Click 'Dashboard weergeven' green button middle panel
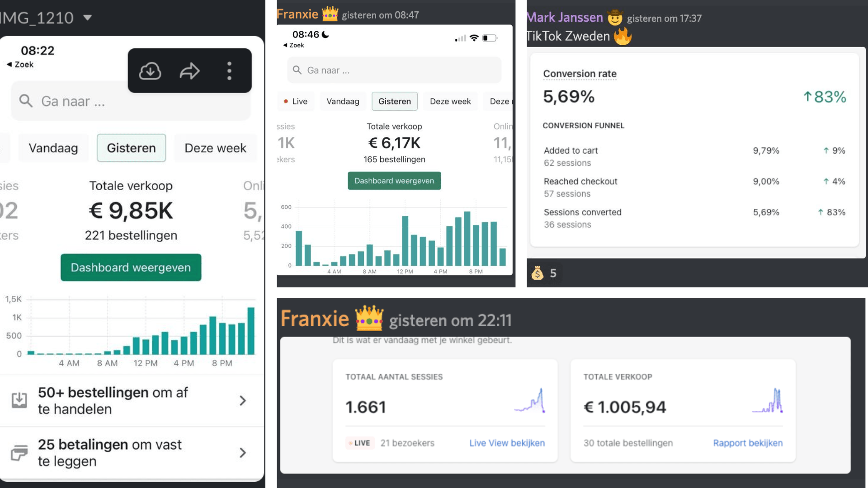868x488 pixels. (394, 181)
